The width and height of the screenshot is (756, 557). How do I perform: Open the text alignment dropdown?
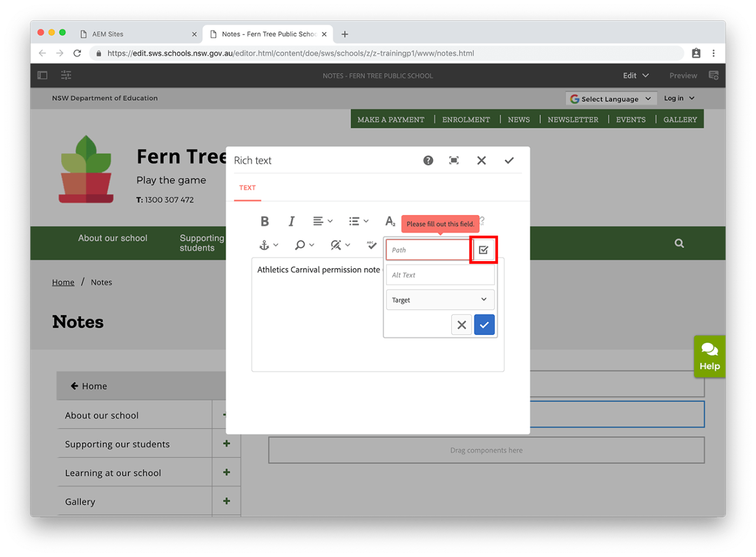click(x=322, y=221)
